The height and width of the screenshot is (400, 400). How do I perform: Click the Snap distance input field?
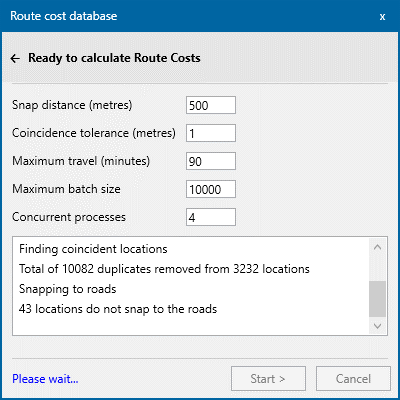(x=211, y=105)
